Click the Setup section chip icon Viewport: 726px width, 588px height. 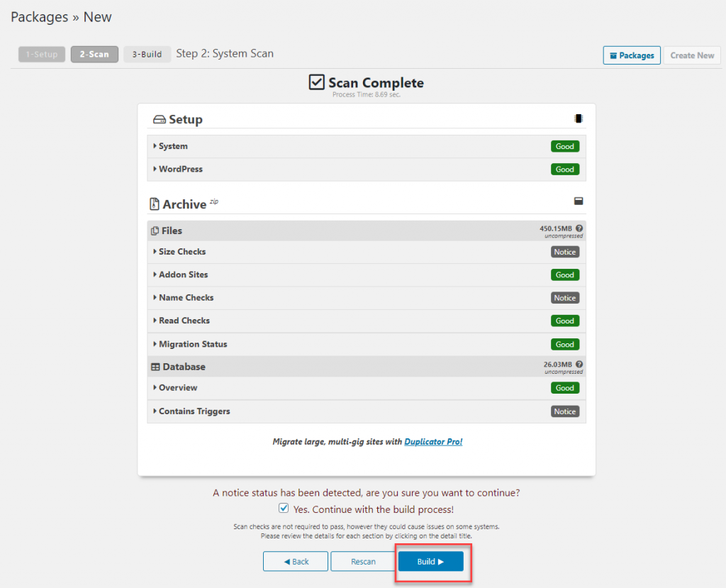(x=579, y=118)
